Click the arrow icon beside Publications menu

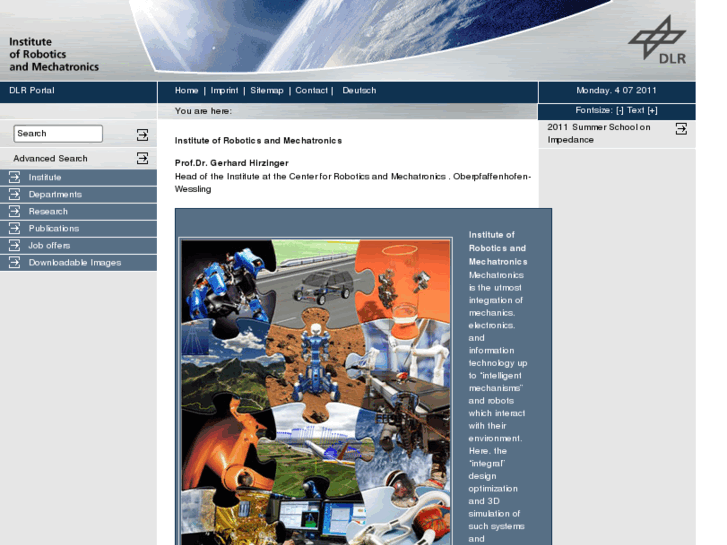pyautogui.click(x=14, y=228)
